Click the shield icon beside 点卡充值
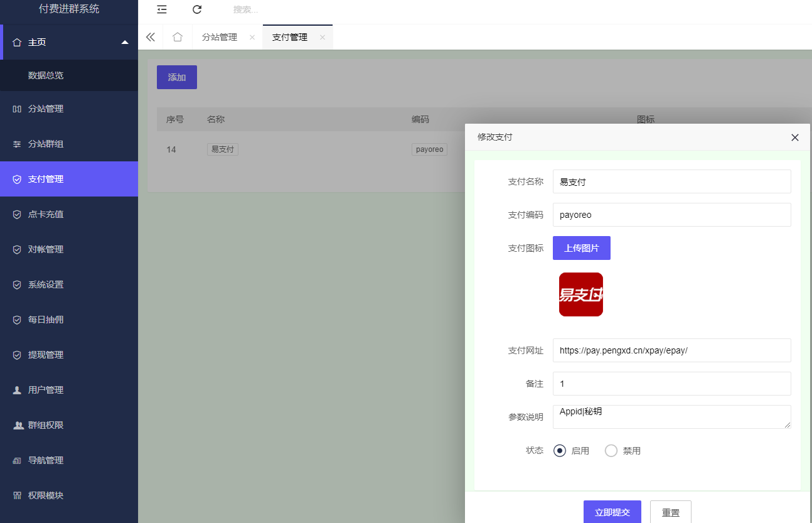Screen dimensions: 812x523 pos(17,214)
